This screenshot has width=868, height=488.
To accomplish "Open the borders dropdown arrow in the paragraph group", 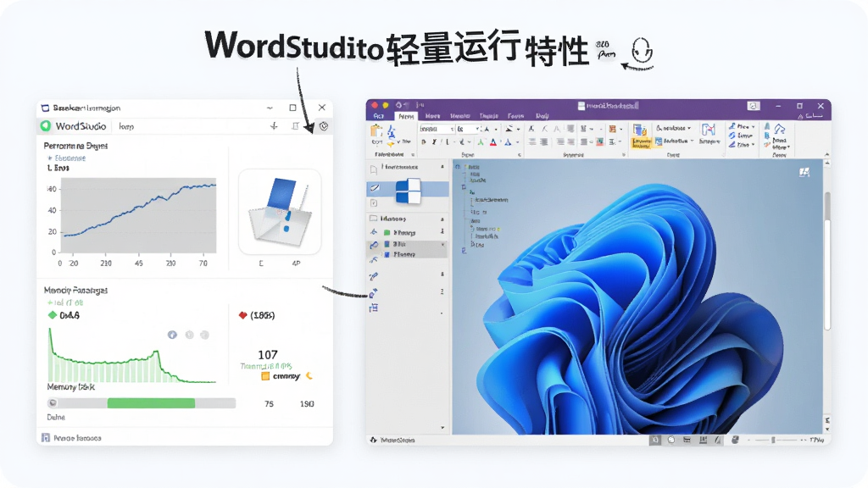I will point(620,129).
